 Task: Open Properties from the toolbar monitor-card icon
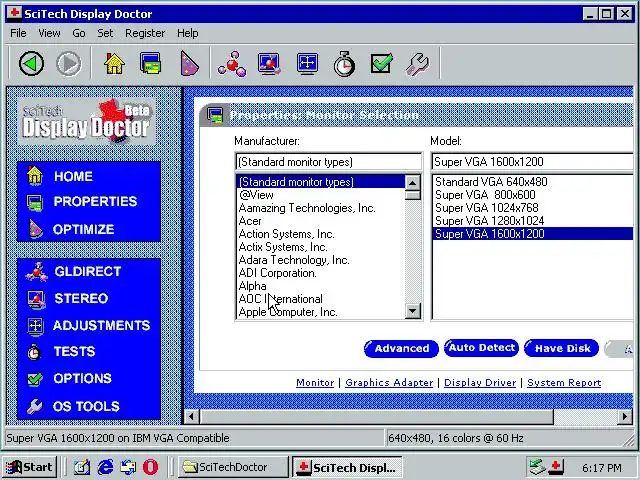coord(150,63)
